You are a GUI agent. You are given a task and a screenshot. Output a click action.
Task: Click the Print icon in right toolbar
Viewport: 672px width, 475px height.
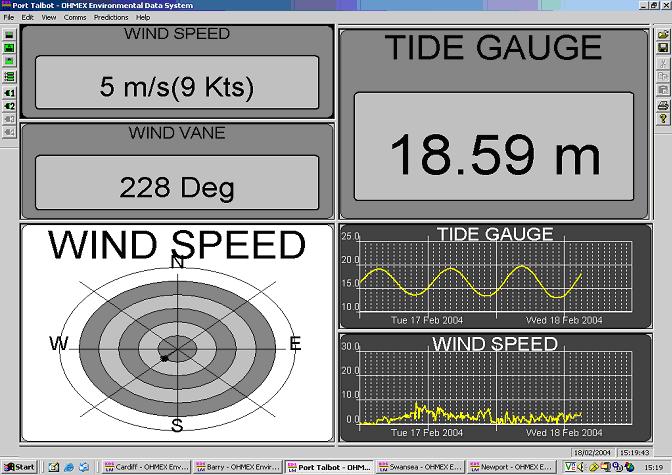(x=663, y=104)
